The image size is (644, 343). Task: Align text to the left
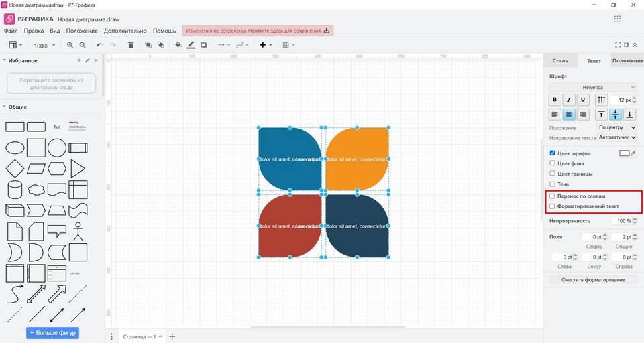[x=554, y=115]
